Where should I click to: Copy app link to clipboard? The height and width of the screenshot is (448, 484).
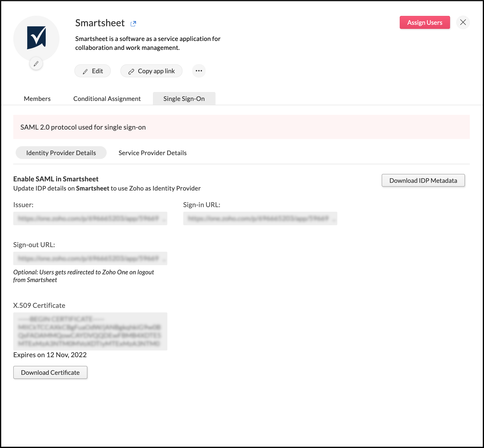(x=151, y=71)
